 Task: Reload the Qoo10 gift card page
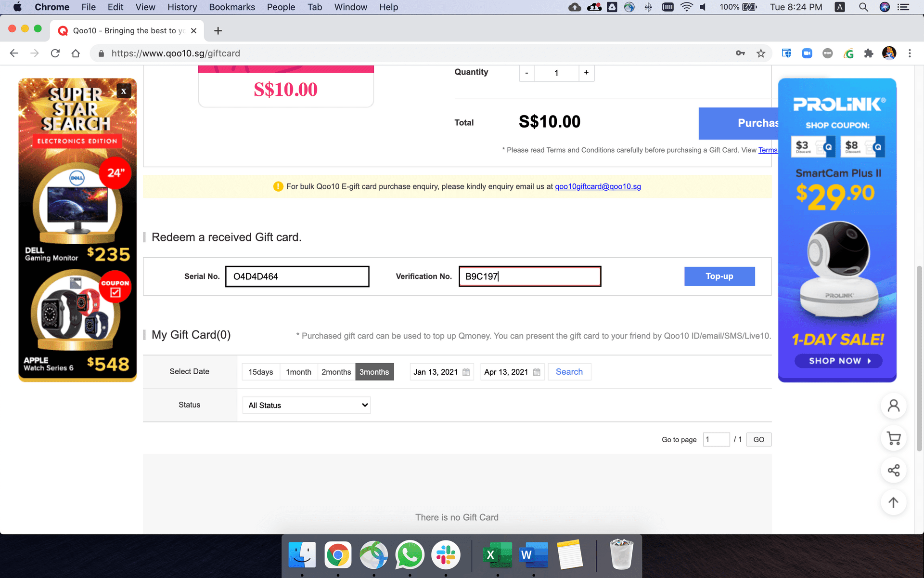click(x=55, y=53)
